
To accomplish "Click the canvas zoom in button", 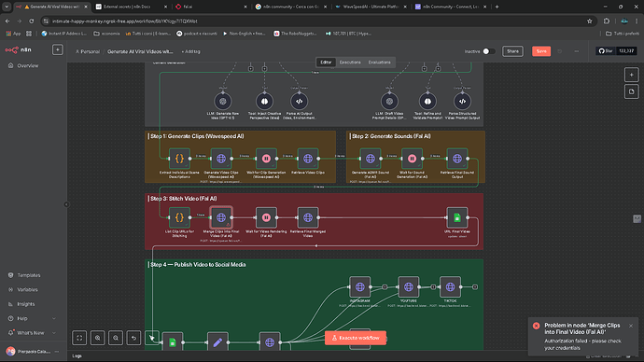I will coord(97,338).
